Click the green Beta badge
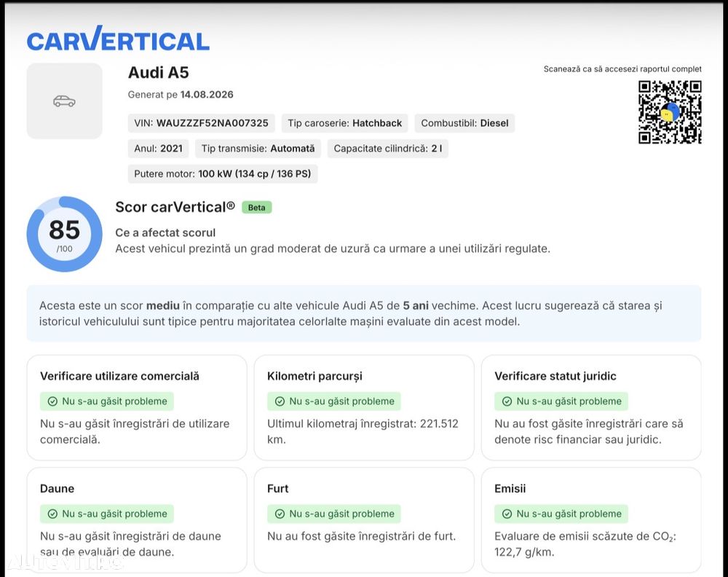The image size is (728, 577). pyautogui.click(x=257, y=207)
